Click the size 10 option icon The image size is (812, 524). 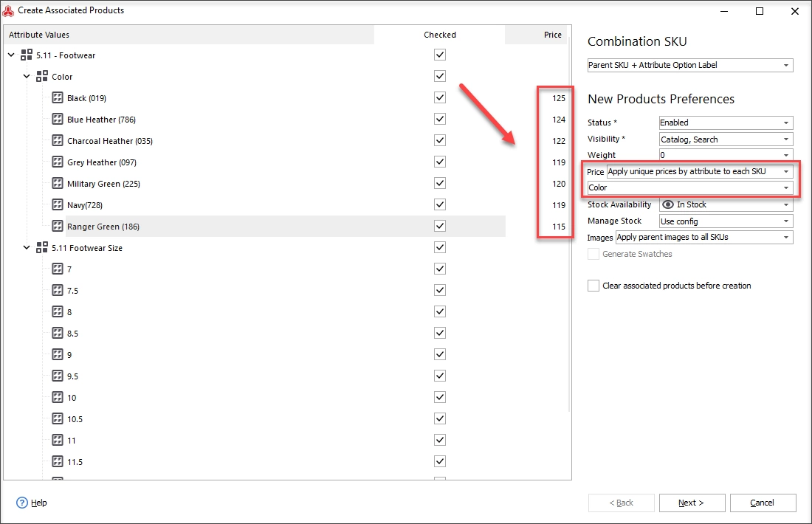pyautogui.click(x=58, y=397)
